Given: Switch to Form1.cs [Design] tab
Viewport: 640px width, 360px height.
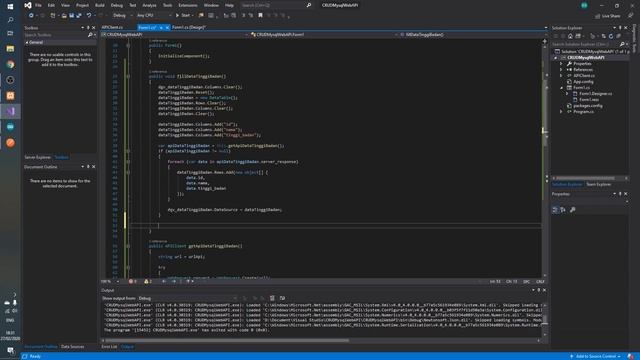Looking at the screenshot, I should click(x=189, y=27).
